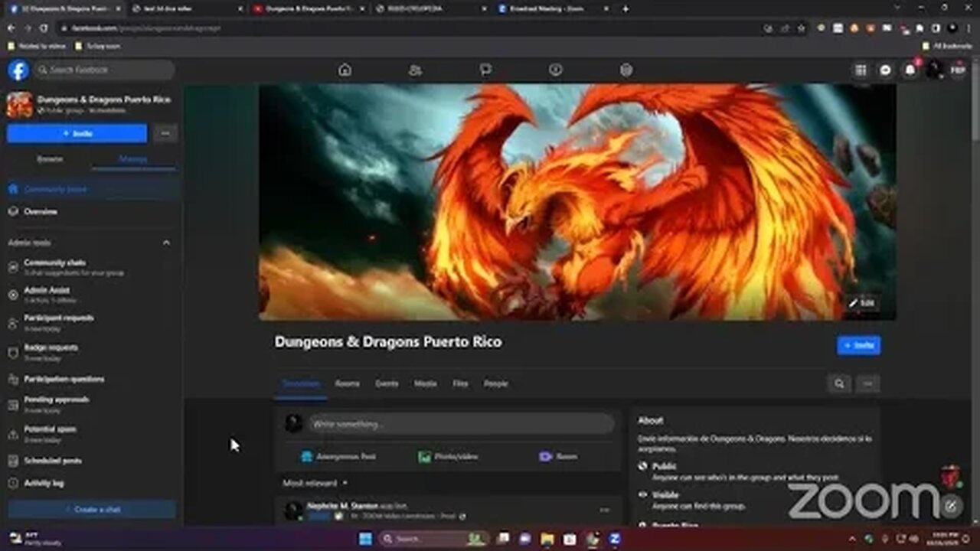Open Windows Start menu
This screenshot has height=551, width=980.
click(x=365, y=539)
